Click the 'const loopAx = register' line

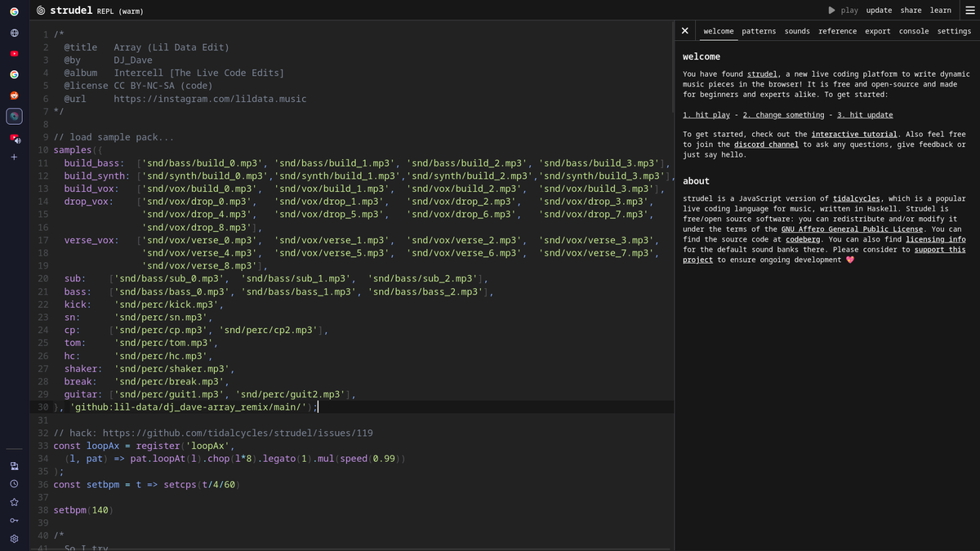pos(144,446)
